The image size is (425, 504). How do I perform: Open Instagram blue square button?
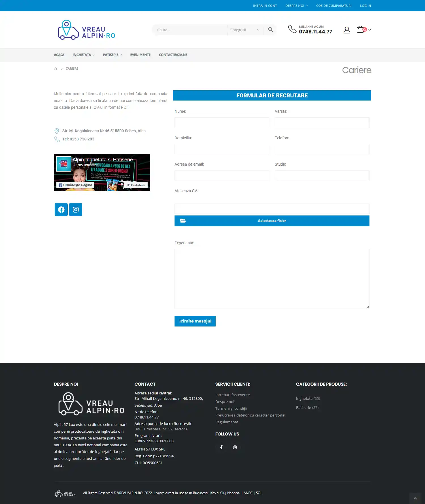point(76,210)
